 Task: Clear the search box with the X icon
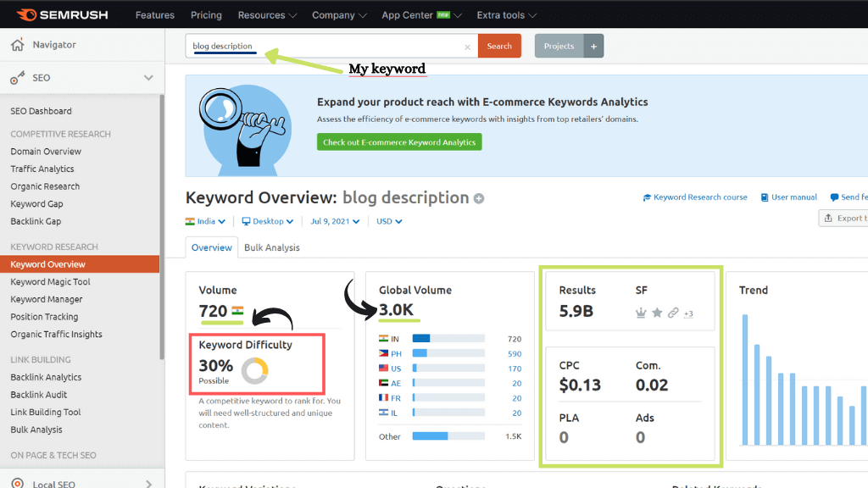pos(467,47)
